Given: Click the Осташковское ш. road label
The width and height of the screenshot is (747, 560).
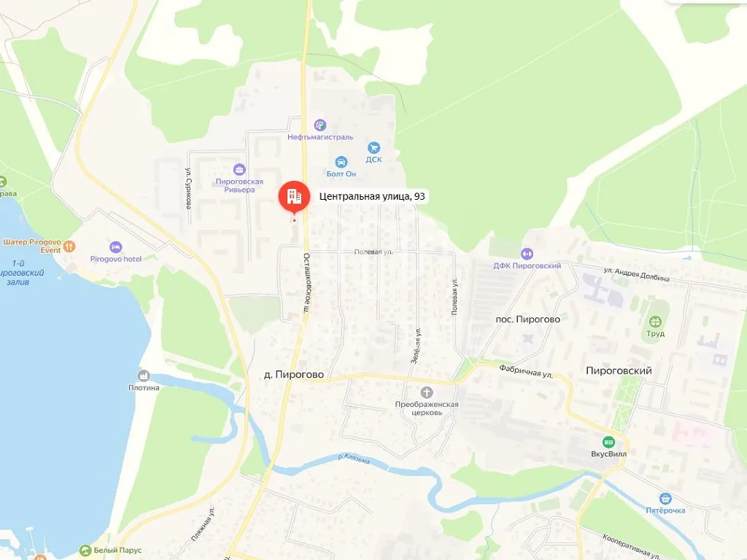Looking at the screenshot, I should point(307,283).
